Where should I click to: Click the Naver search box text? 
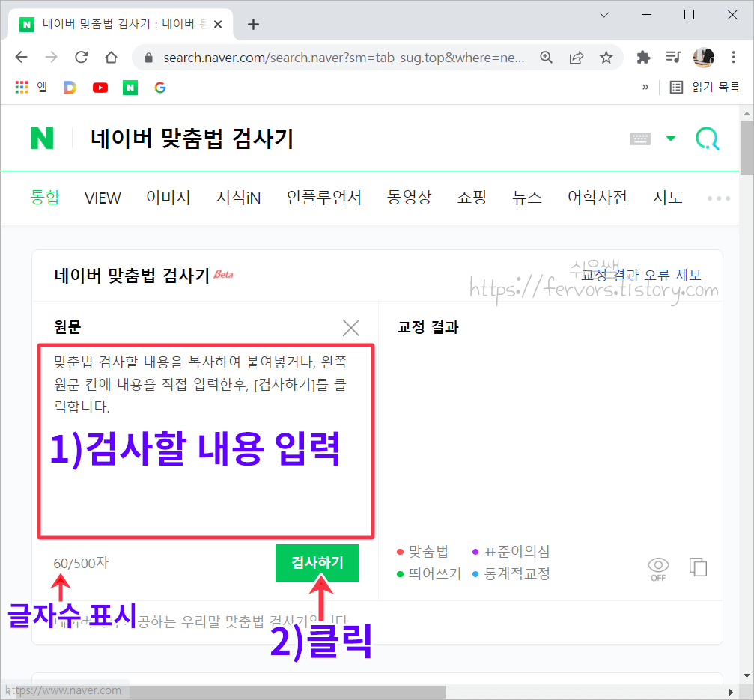click(x=192, y=139)
